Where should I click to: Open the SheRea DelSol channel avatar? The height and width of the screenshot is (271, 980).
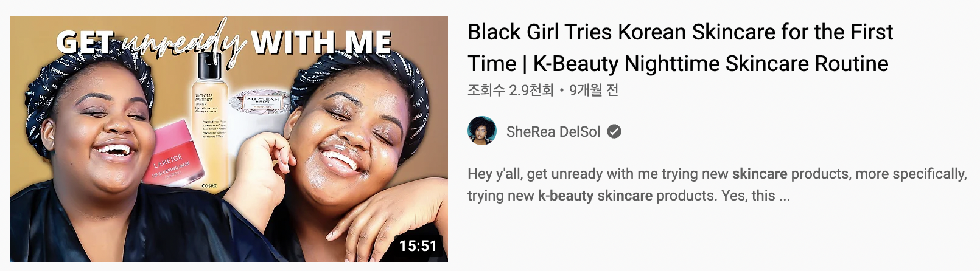click(x=482, y=131)
